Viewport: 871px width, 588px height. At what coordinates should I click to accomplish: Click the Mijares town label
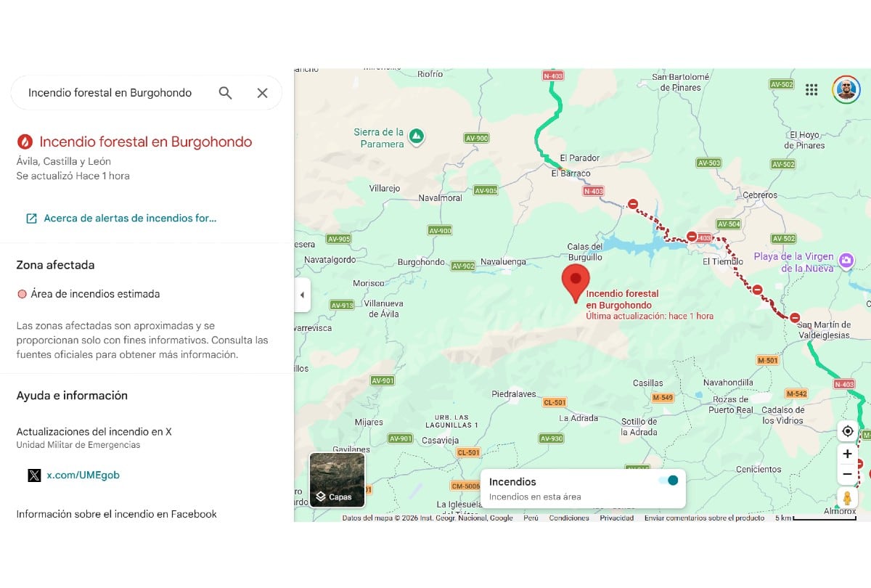[369, 422]
